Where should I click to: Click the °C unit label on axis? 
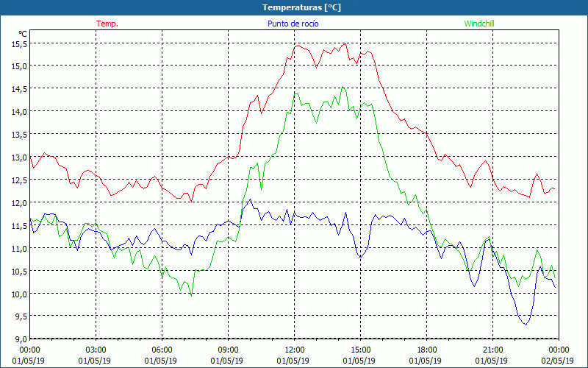tap(23, 34)
